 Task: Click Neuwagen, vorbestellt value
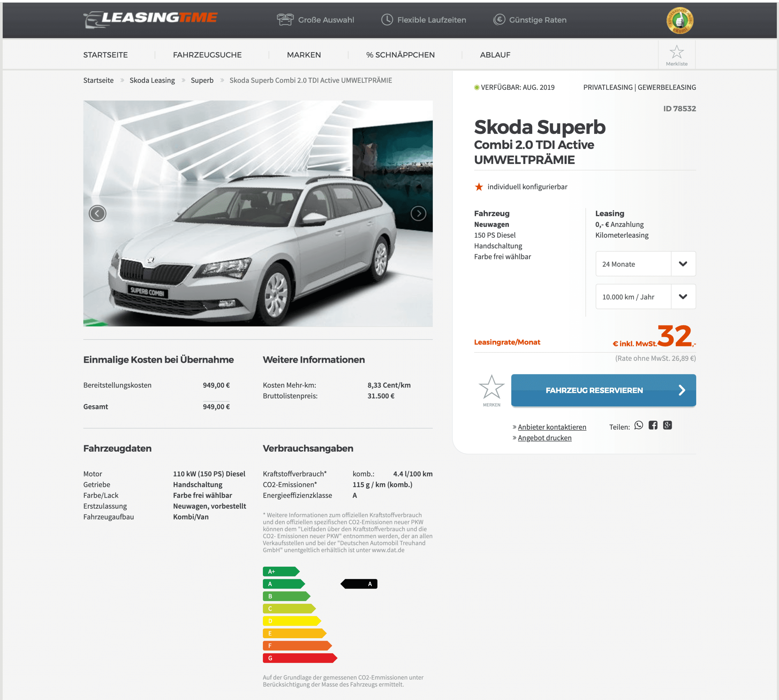pyautogui.click(x=210, y=506)
